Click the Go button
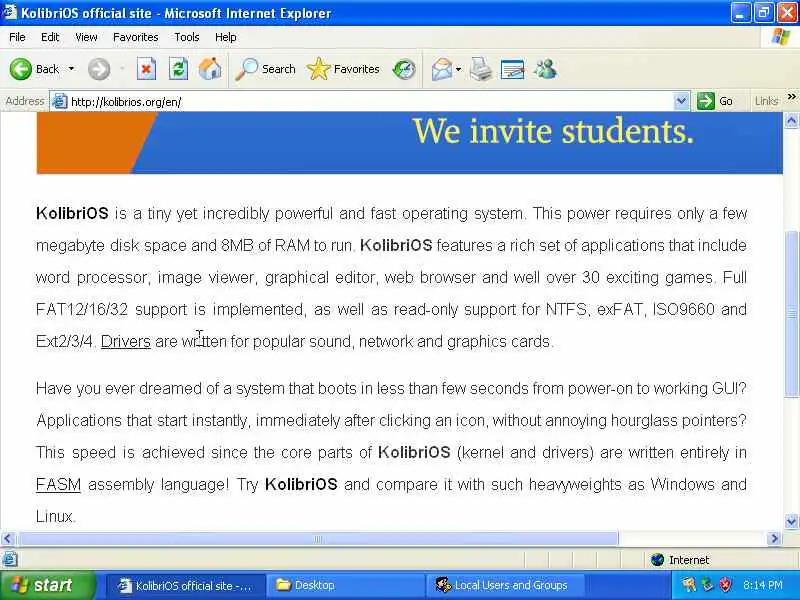Screen dimensions: 800x600 [x=716, y=101]
